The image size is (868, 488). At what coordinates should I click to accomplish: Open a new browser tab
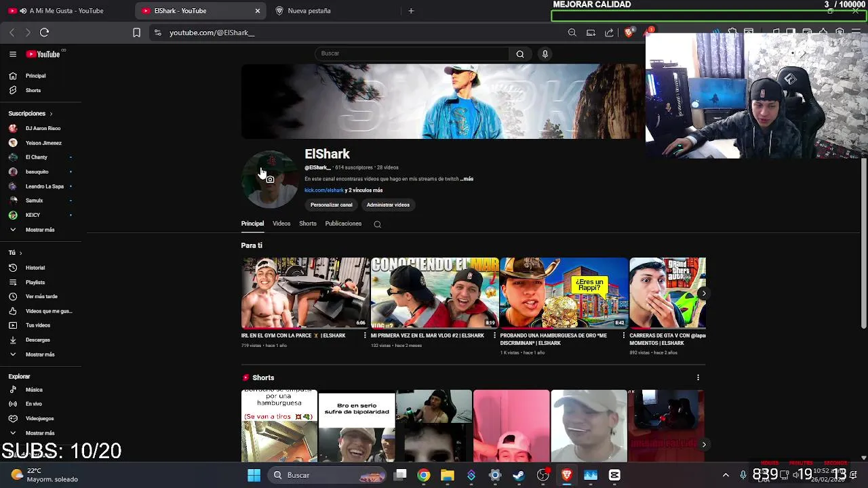(x=411, y=11)
